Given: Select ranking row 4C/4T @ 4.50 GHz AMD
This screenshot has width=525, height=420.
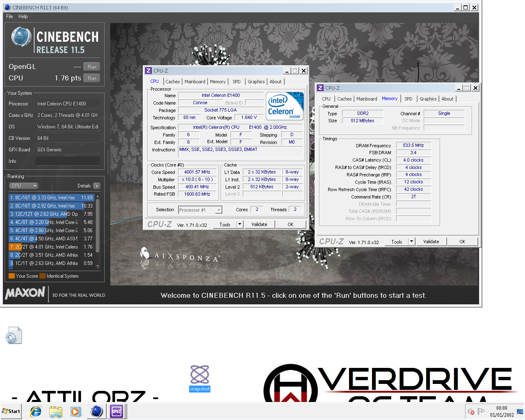Looking at the screenshot, I should [x=52, y=239].
